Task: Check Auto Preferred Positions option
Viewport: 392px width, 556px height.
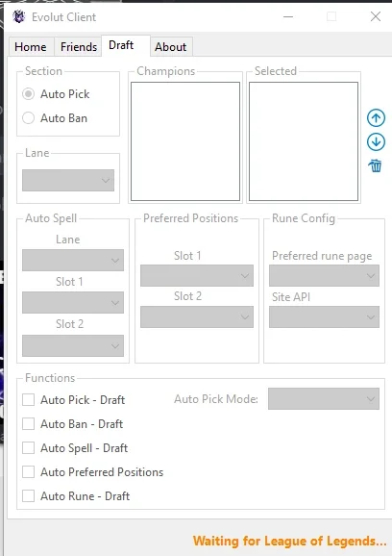Action: [x=28, y=472]
